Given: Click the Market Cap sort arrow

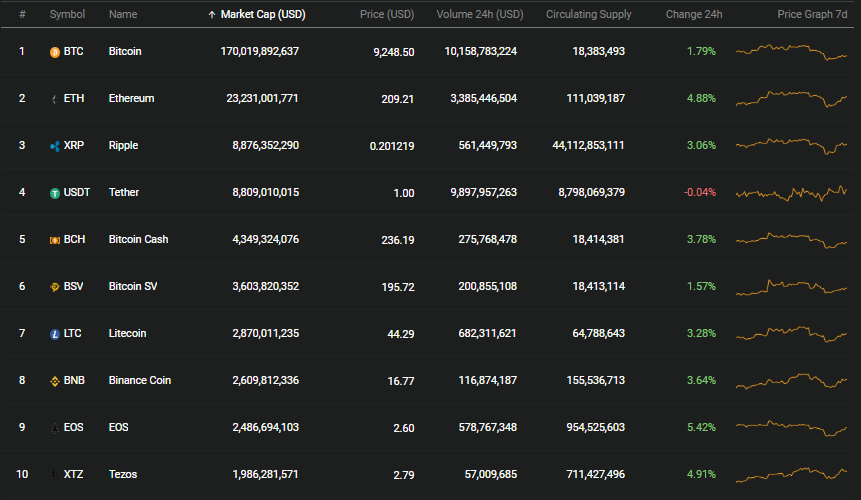Looking at the screenshot, I should coord(212,15).
